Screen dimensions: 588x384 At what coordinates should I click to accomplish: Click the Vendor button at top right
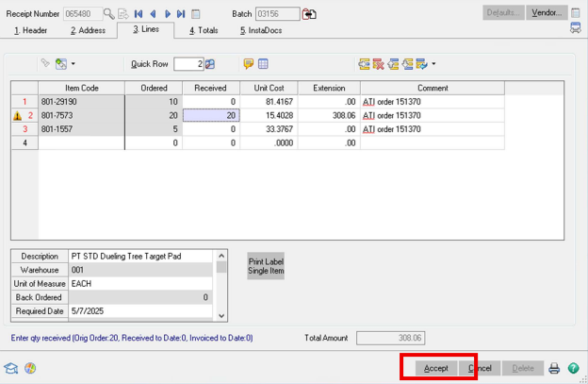pos(547,13)
